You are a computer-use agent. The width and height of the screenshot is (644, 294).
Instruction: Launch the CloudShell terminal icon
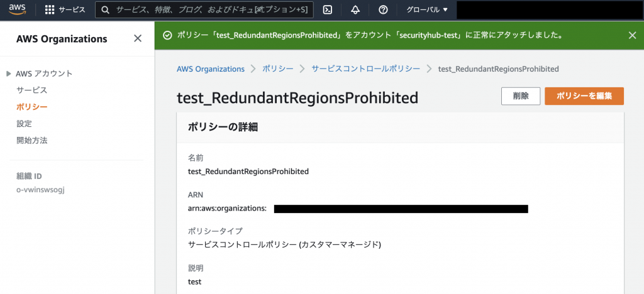pos(327,10)
